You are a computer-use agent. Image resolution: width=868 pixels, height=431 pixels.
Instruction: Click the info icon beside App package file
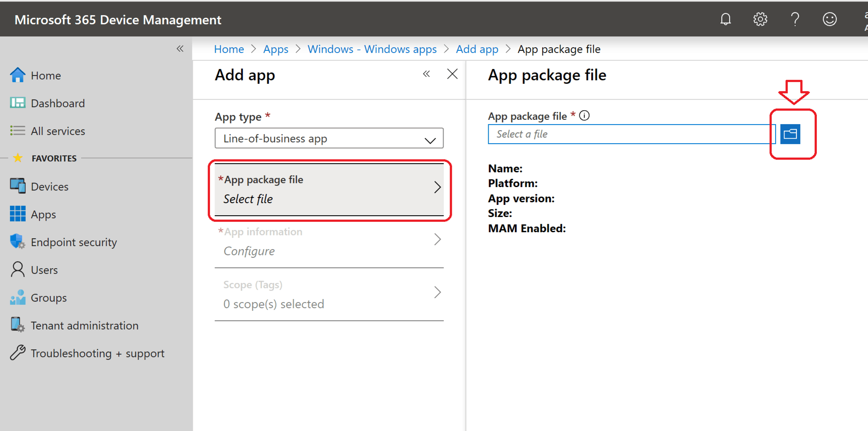(x=585, y=115)
